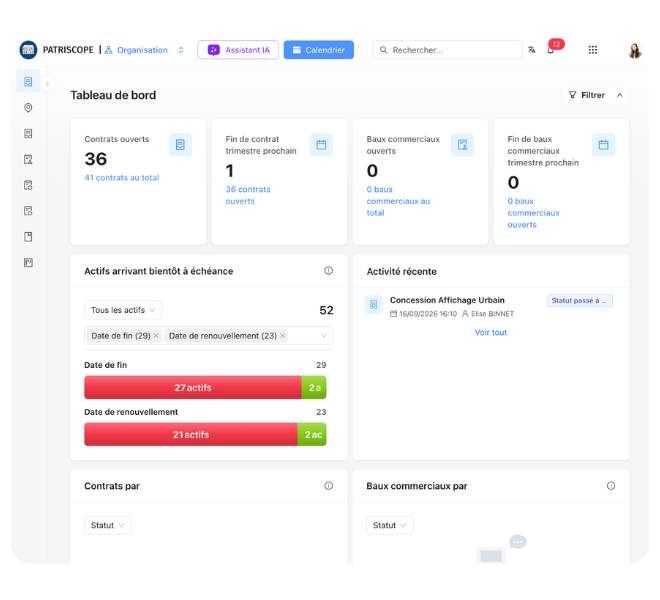
Task: Click the language translation icon
Action: pos(532,50)
